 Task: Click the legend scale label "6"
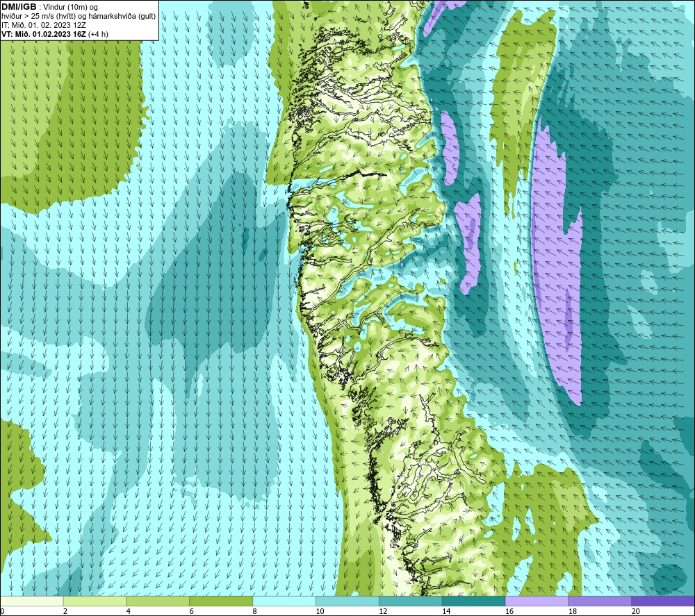point(192,611)
